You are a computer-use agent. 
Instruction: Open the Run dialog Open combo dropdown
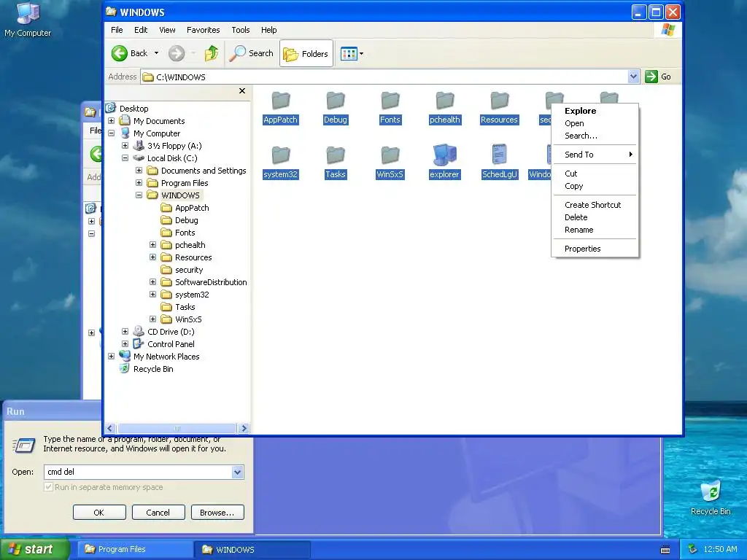237,472
